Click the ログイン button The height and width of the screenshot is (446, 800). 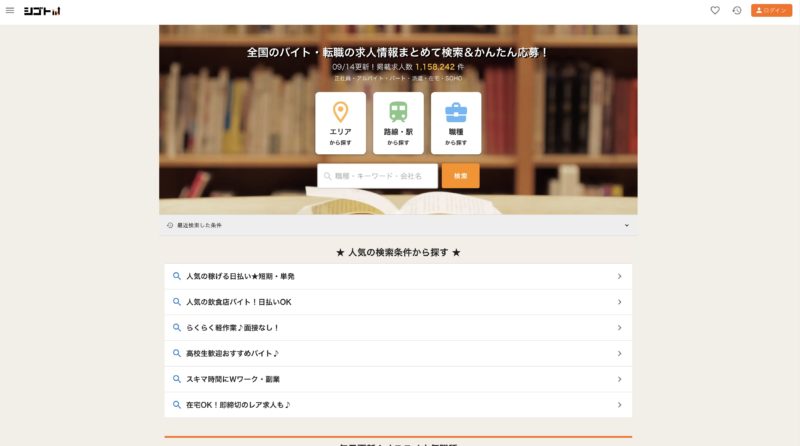[771, 10]
